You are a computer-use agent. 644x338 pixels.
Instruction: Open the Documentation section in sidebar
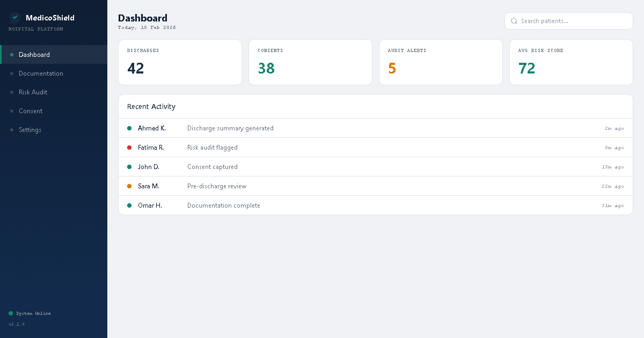(41, 74)
